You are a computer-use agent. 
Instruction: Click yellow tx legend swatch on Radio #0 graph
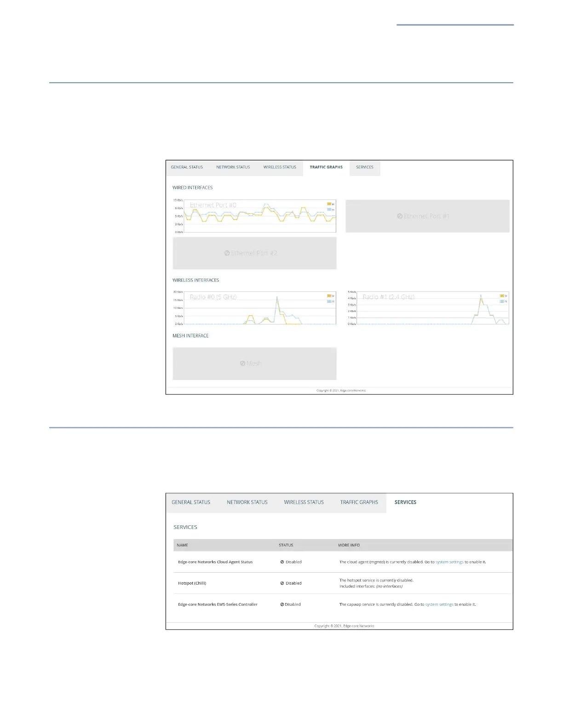coord(329,296)
